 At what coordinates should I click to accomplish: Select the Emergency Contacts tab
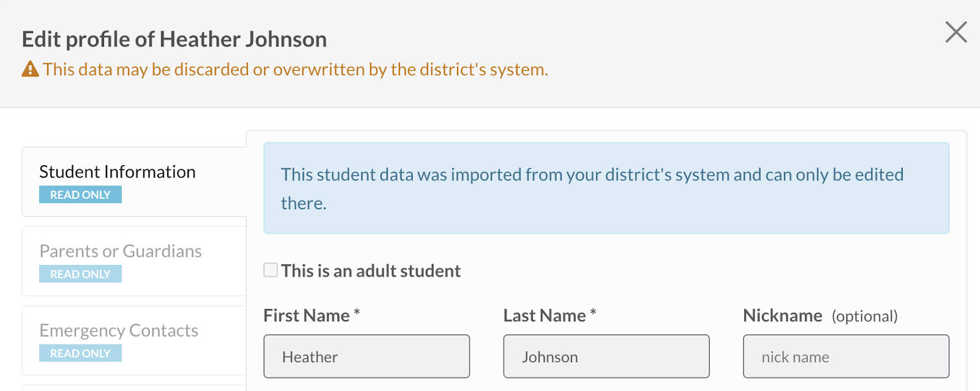point(134,340)
